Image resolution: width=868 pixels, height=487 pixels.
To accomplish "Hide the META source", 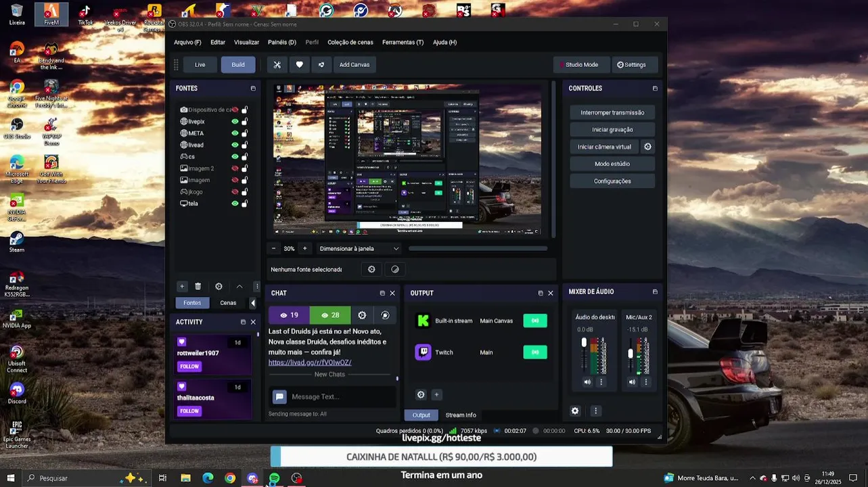I will tap(235, 133).
